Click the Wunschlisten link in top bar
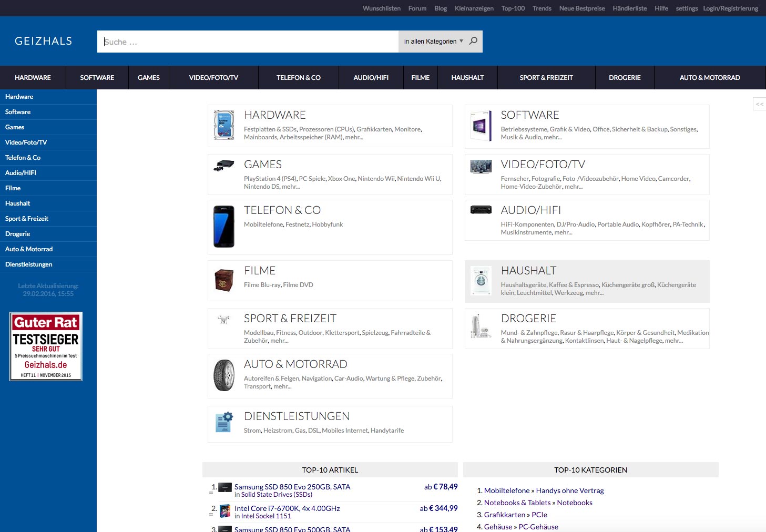Viewport: 766px width, 532px height. point(381,8)
